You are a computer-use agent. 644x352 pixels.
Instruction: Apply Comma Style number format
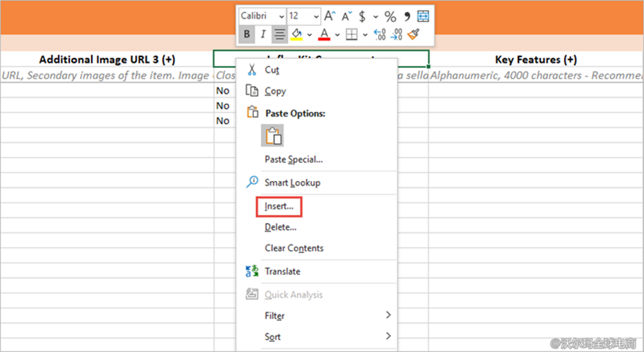pos(407,16)
